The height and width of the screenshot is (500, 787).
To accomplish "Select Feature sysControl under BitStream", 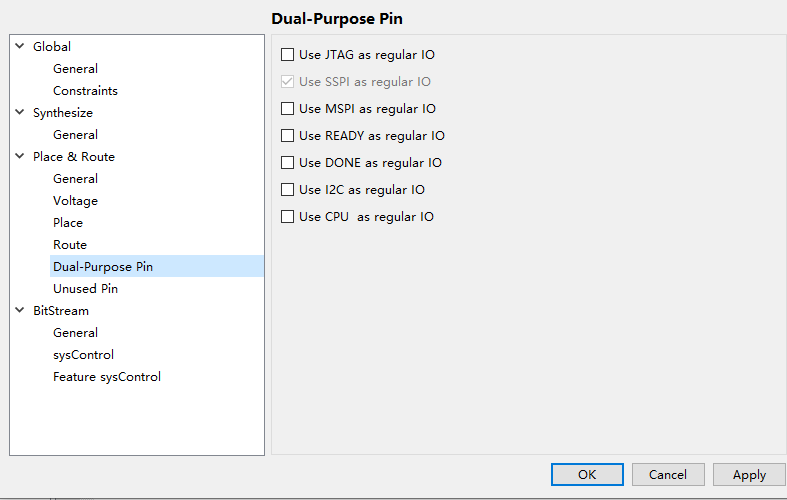I will coord(107,377).
